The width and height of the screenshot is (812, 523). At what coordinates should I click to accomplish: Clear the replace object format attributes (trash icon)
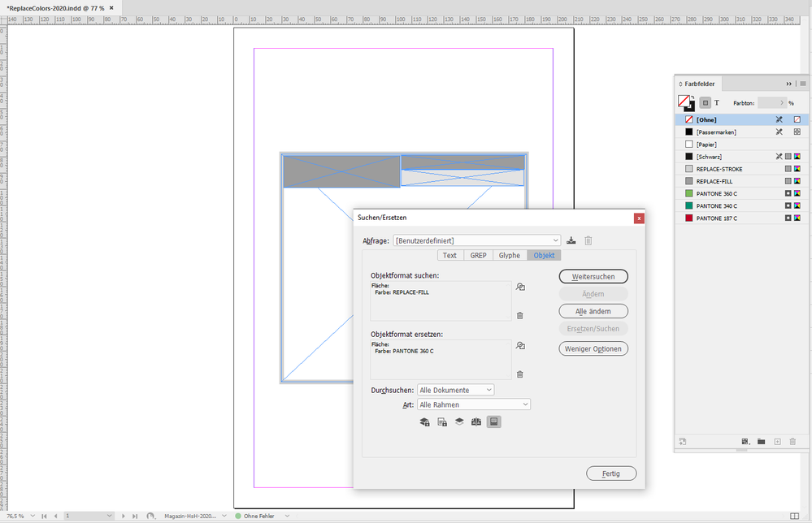[x=520, y=374]
